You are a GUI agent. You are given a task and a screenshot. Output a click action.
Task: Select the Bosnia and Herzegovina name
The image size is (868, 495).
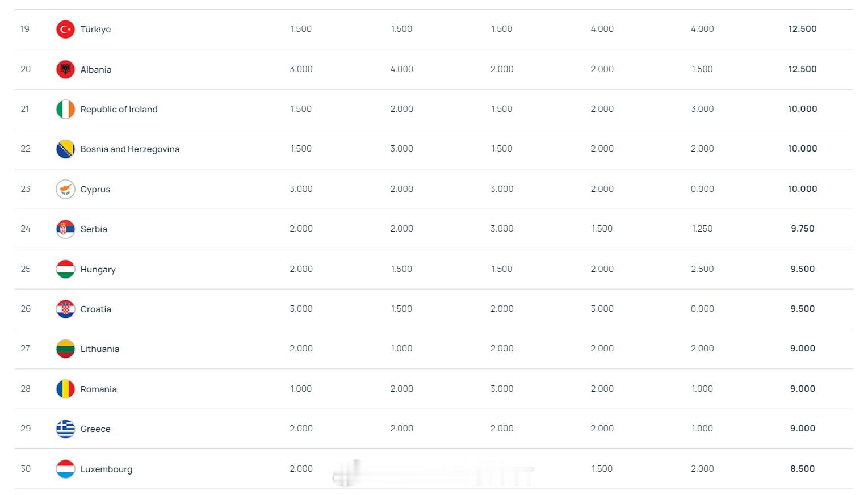tap(129, 149)
